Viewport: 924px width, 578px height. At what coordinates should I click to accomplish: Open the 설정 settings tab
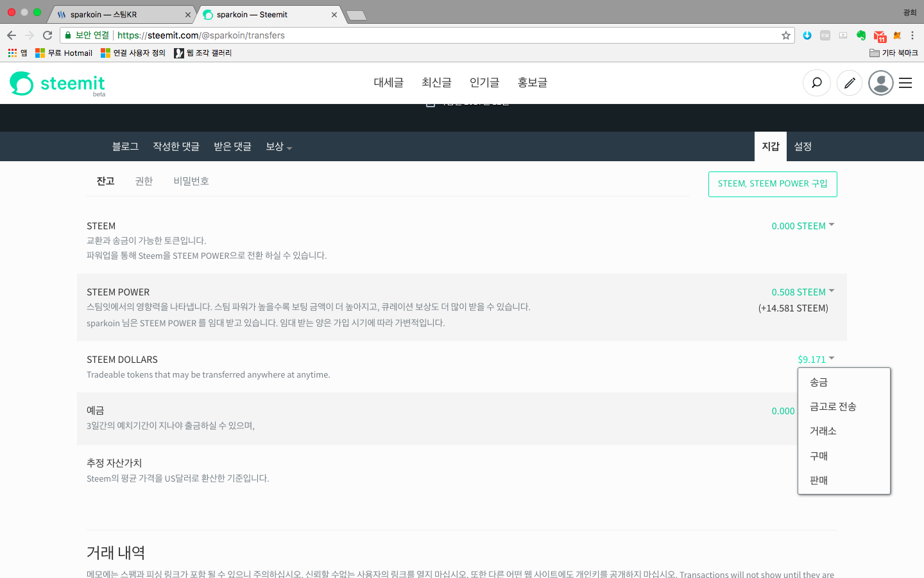[803, 146]
